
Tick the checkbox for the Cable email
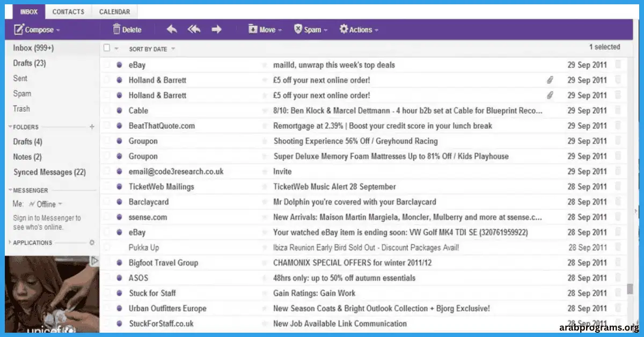pyautogui.click(x=107, y=111)
